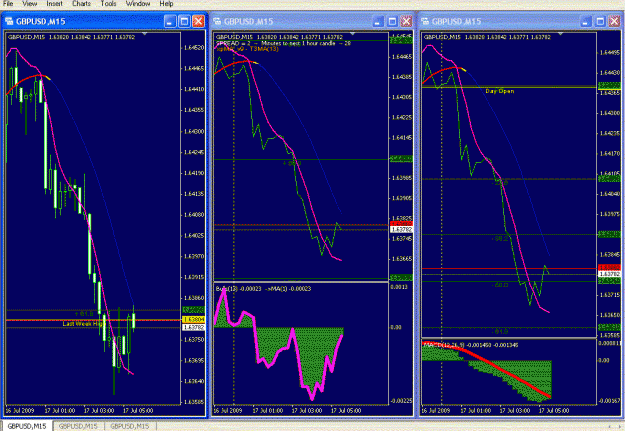Click the 1.63804 yellow price tag
Screen dimensions: 625x431
[194, 319]
